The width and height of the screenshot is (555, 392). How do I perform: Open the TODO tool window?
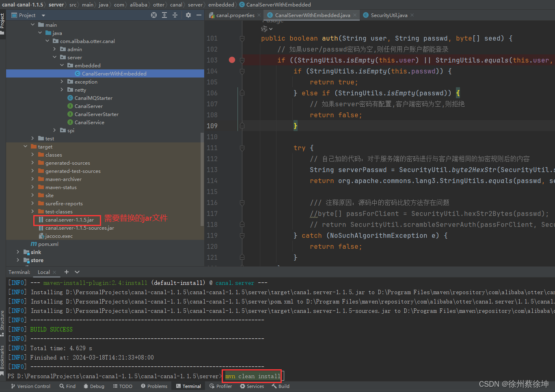(x=123, y=386)
